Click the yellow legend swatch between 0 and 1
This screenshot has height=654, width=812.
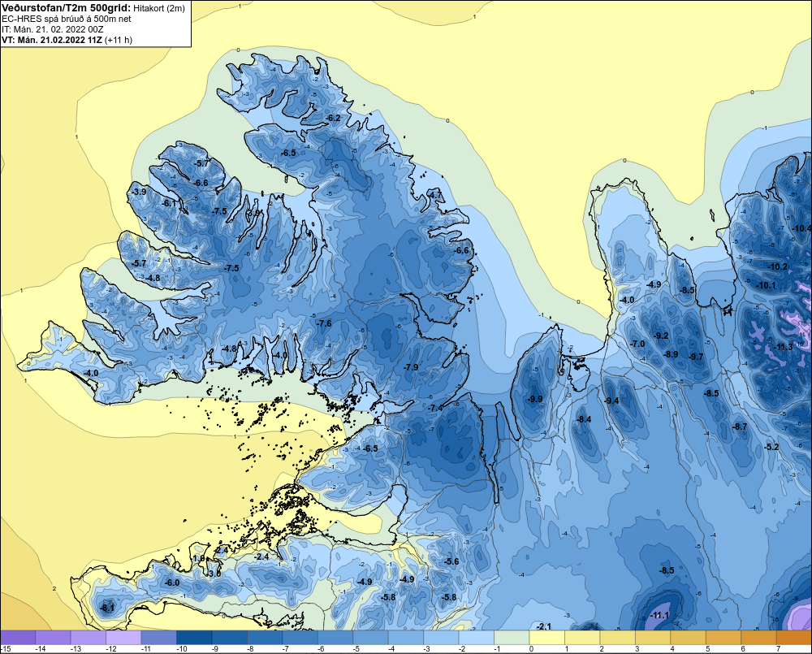546,638
